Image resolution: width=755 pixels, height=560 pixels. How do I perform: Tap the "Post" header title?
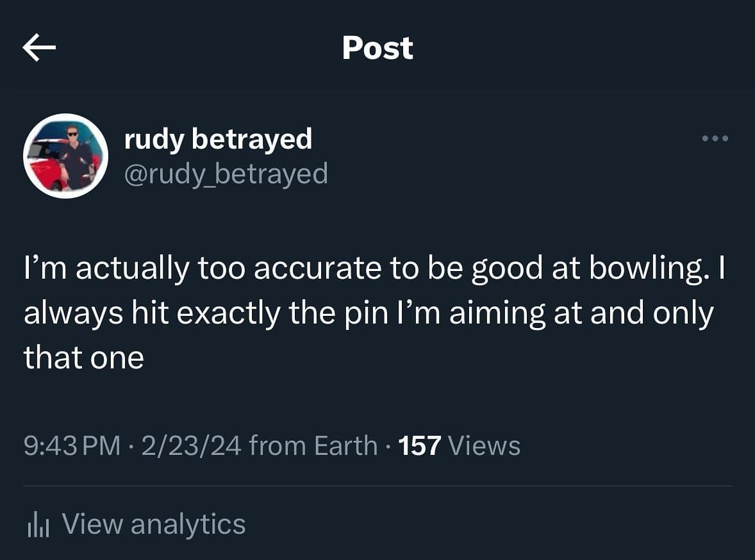click(x=377, y=48)
